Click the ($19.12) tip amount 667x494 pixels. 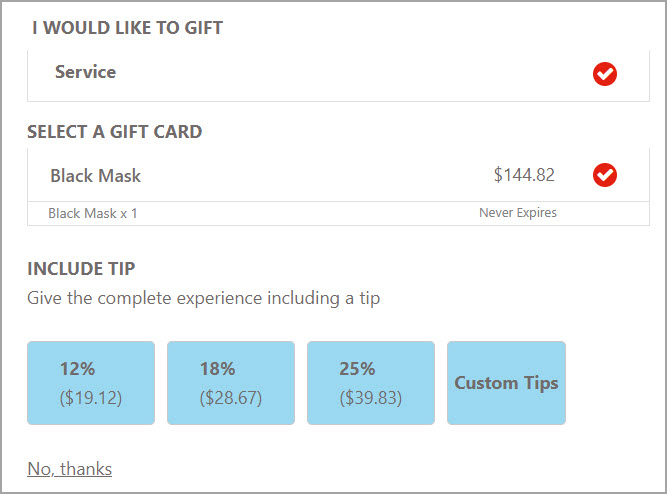[x=91, y=398]
